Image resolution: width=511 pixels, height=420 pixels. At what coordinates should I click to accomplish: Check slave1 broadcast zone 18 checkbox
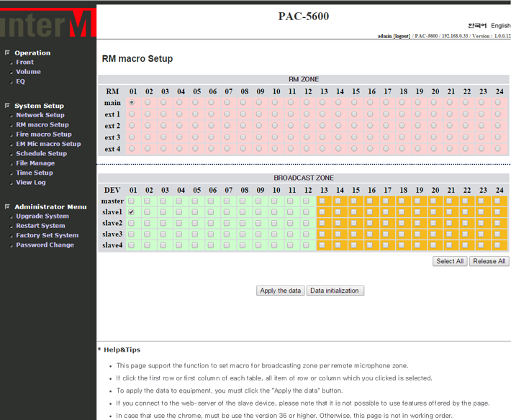point(402,212)
